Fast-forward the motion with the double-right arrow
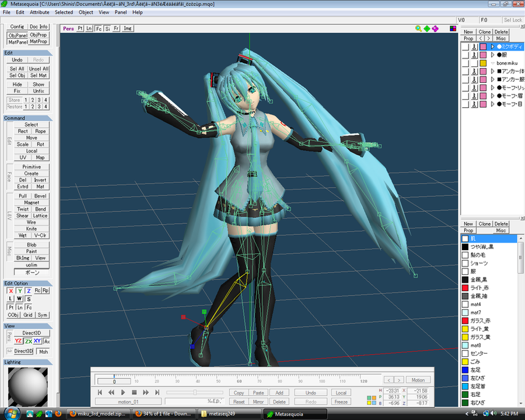Screen dimensions: 525x420 pos(146,392)
